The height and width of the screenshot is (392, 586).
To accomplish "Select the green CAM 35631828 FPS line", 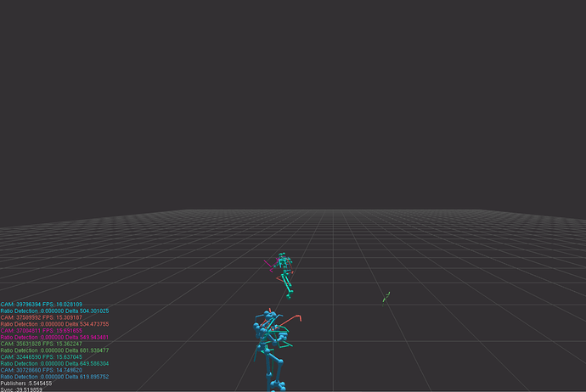I will (41, 344).
